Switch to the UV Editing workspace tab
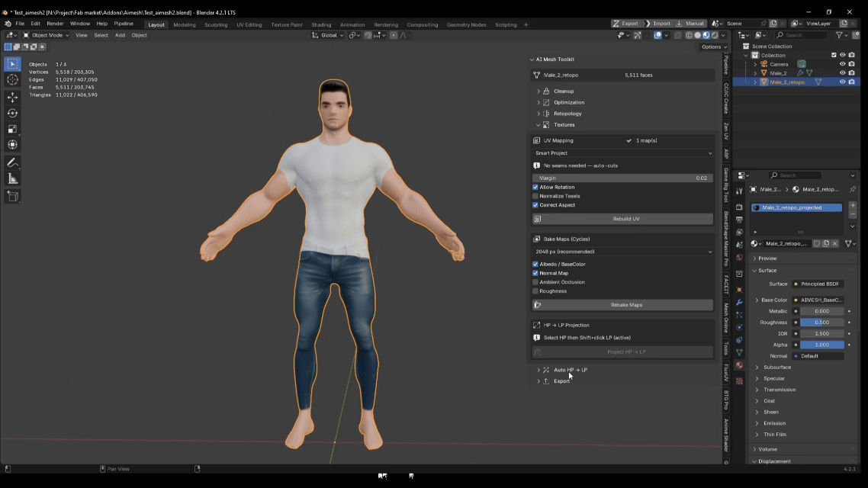868x488 pixels. [249, 24]
